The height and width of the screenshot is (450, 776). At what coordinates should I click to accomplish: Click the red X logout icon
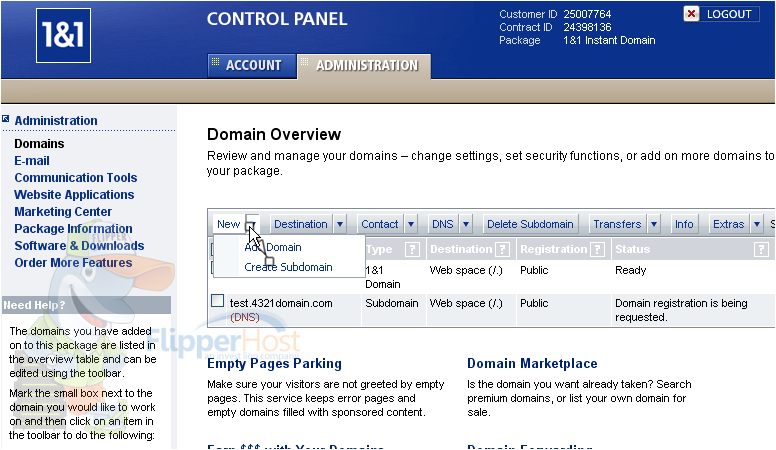pos(691,14)
